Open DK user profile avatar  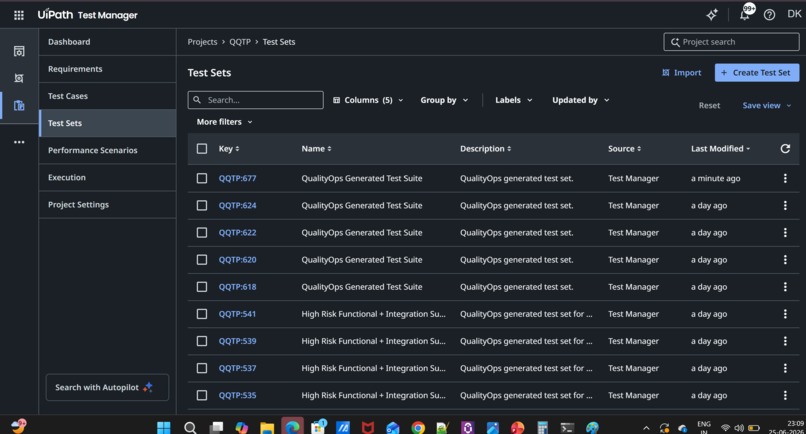pyautogui.click(x=794, y=14)
